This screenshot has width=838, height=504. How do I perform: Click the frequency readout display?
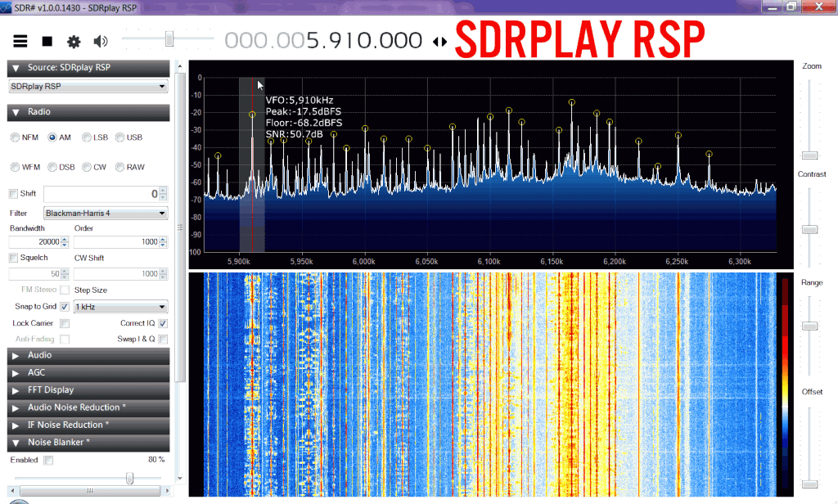point(323,41)
